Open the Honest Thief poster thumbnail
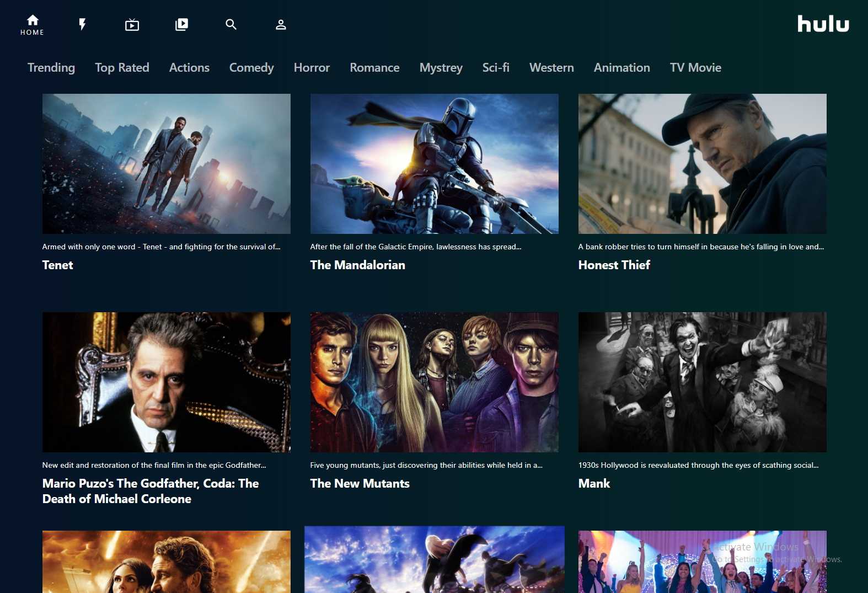Viewport: 868px width, 593px height. [x=703, y=164]
